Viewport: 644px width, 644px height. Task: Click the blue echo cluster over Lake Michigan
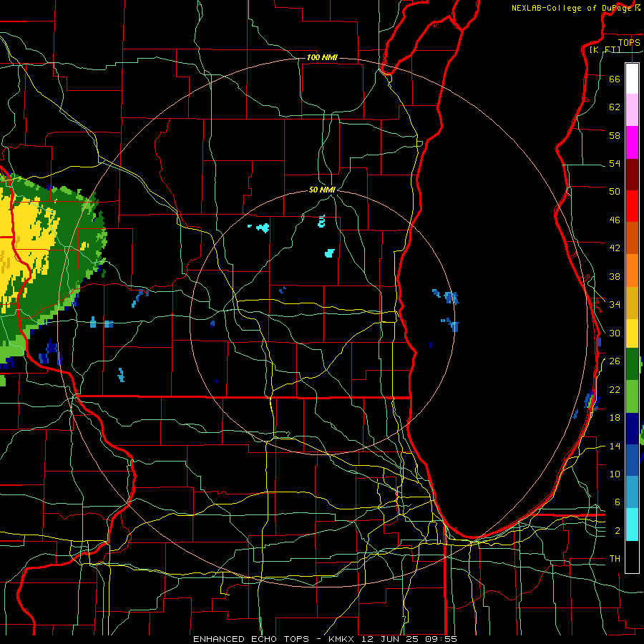click(451, 296)
